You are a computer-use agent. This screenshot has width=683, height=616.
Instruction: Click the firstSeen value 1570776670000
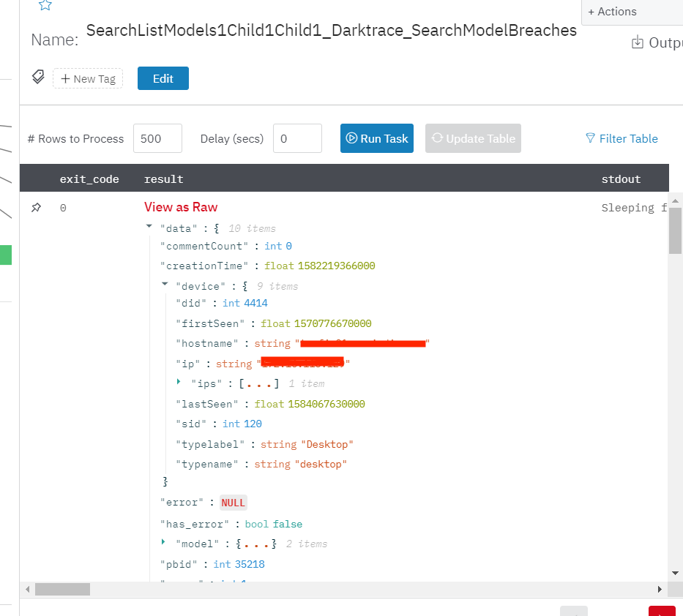pos(333,323)
